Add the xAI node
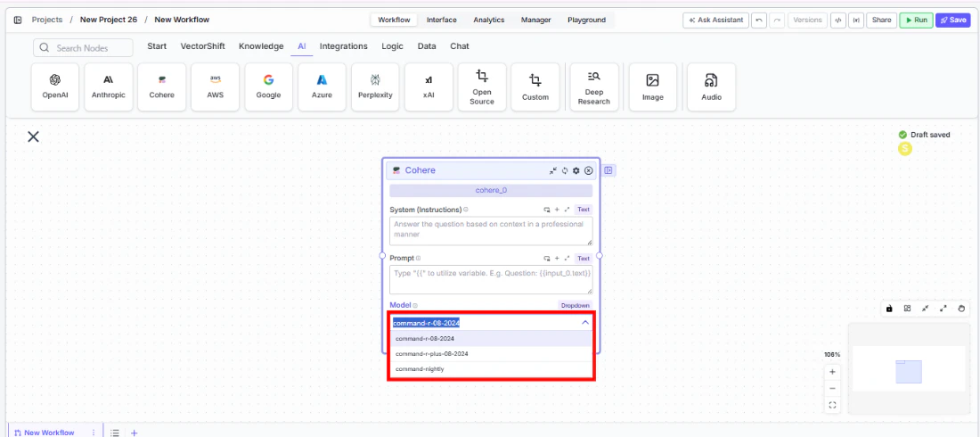Screen dimensions: 980x437 click(x=429, y=87)
